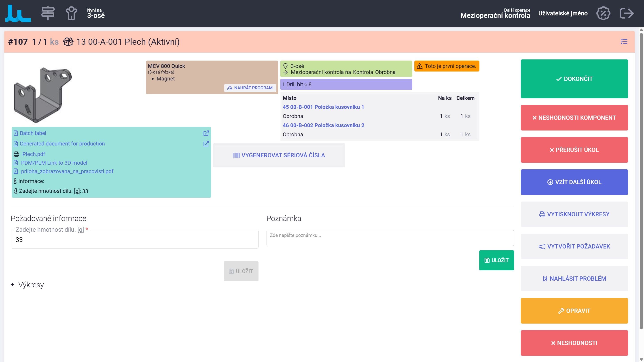Click the worker overalls icon
This screenshot has width=644, height=362.
click(72, 13)
